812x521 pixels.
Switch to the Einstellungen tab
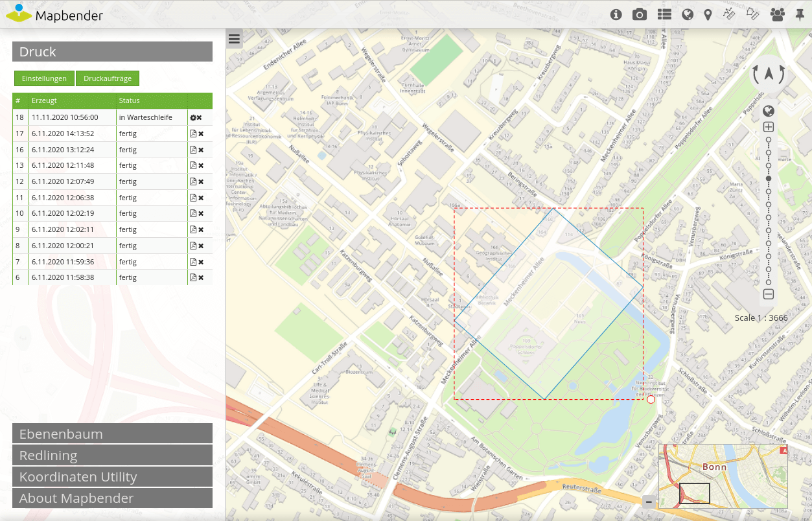[x=44, y=78]
